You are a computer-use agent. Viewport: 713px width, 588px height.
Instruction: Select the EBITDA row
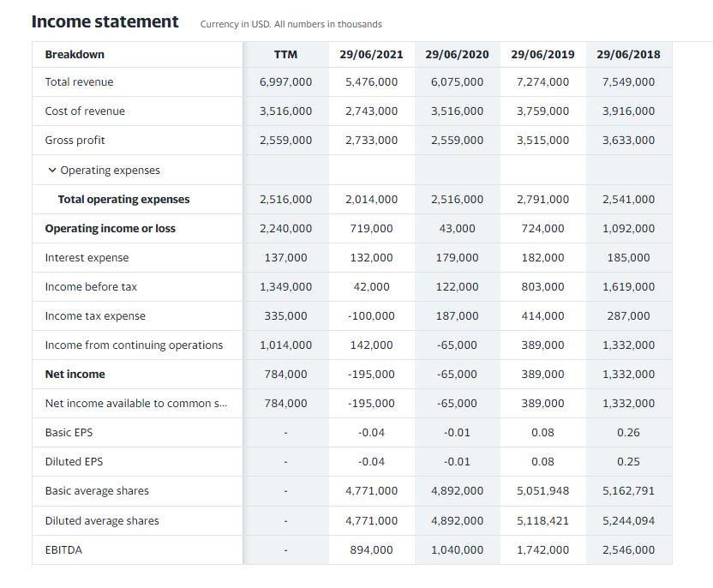click(63, 549)
